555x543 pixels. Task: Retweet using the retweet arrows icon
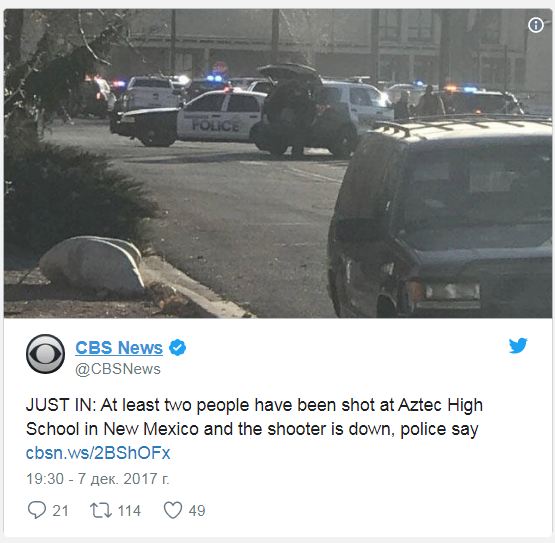tap(101, 510)
